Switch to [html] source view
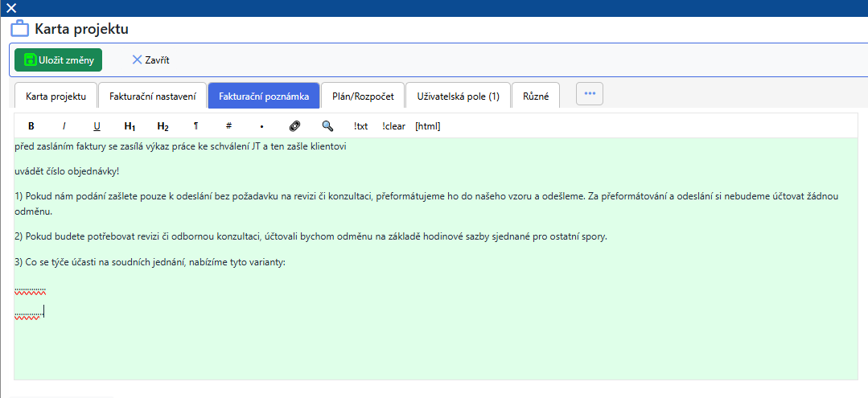 [x=427, y=126]
